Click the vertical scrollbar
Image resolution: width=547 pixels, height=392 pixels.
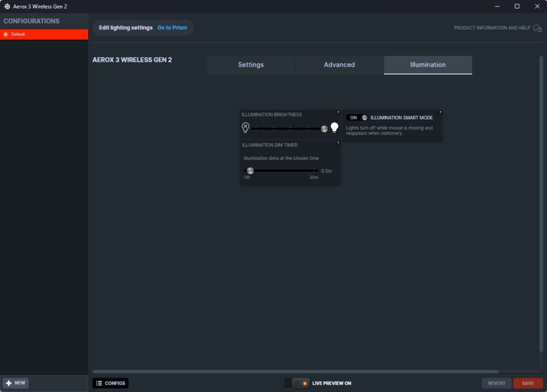[541, 203]
